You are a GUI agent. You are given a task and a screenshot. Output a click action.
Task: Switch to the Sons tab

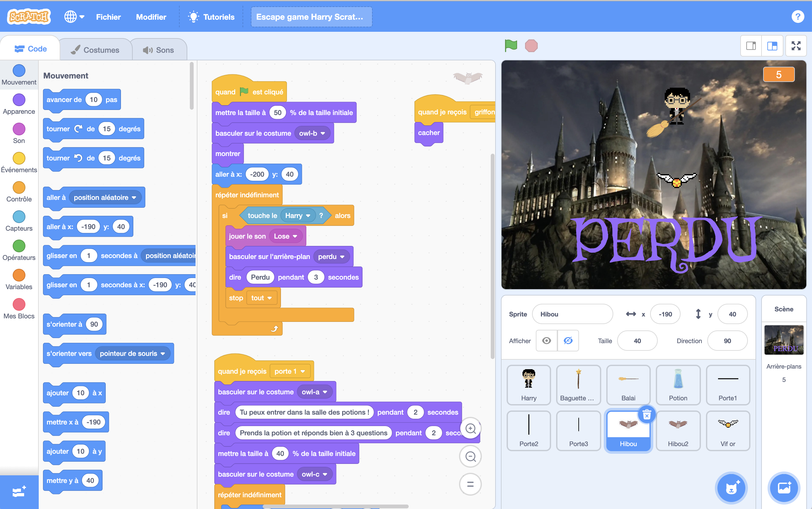pyautogui.click(x=158, y=50)
